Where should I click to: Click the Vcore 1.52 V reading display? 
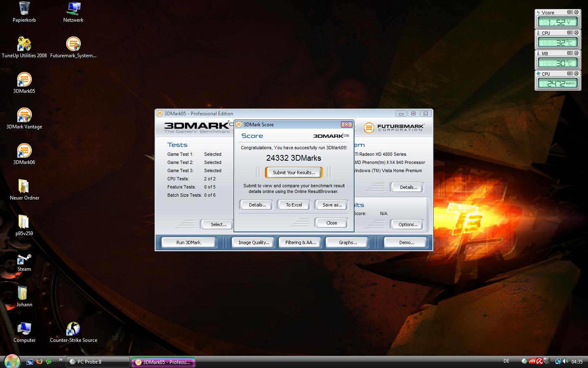(557, 22)
